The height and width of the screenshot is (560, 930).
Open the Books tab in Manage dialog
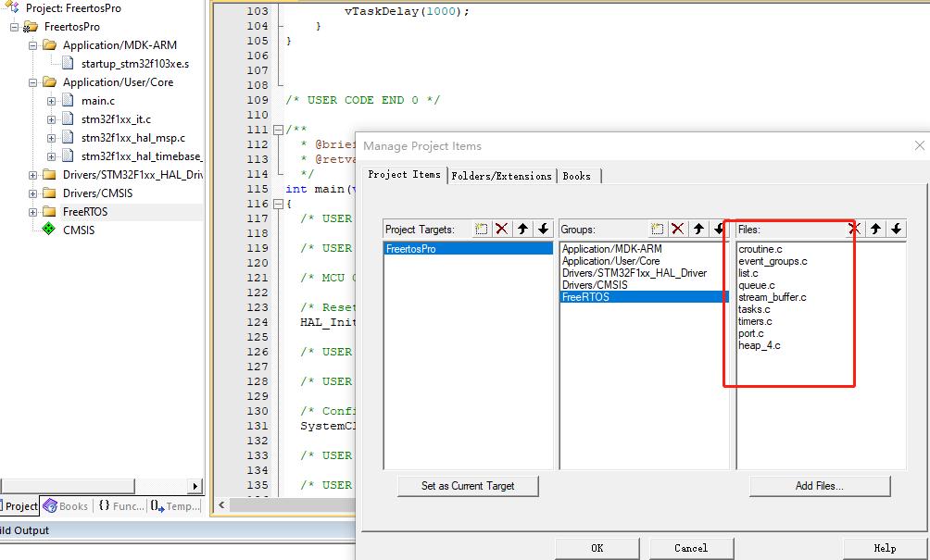pyautogui.click(x=577, y=176)
